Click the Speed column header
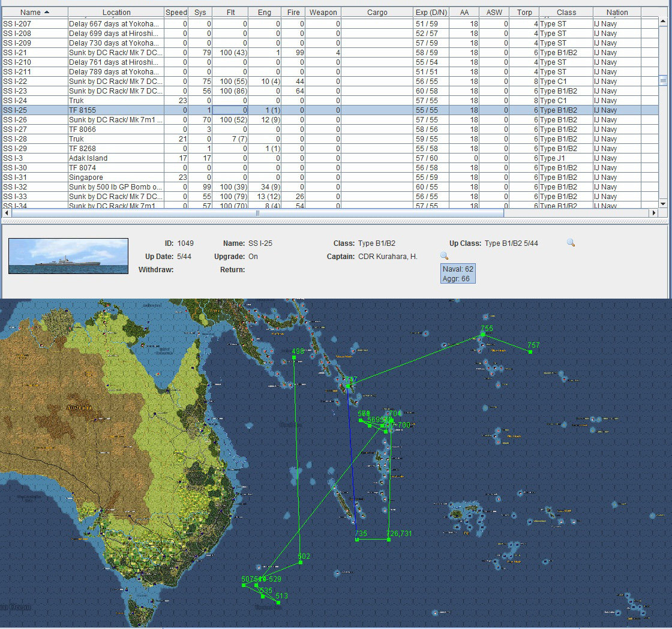The height and width of the screenshot is (629, 672). point(176,13)
